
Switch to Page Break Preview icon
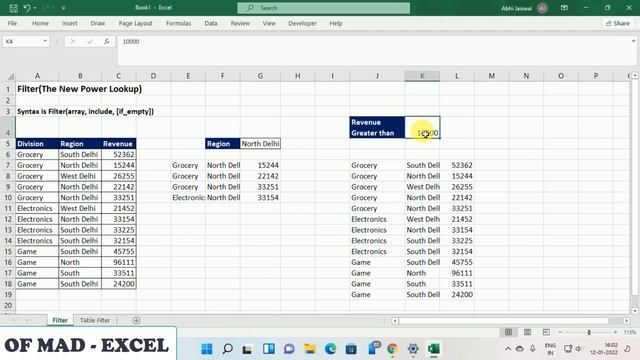546,332
